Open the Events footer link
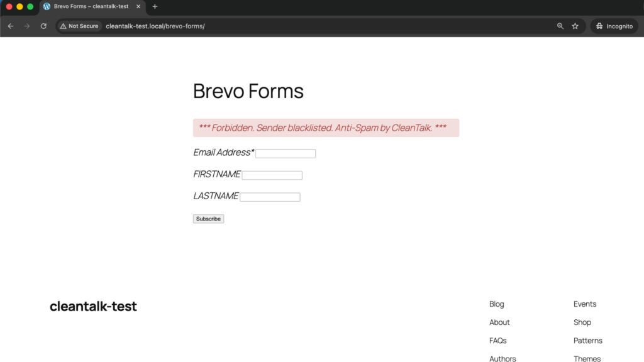This screenshot has height=362, width=644. click(585, 304)
